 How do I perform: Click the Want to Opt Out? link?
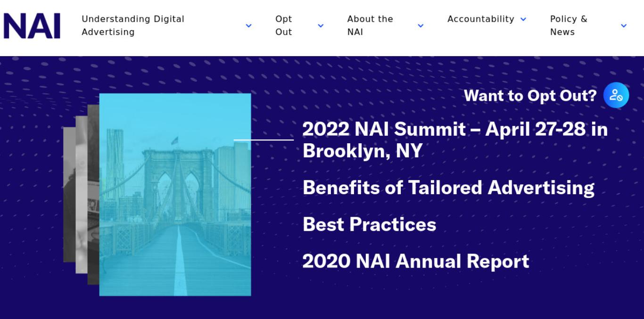tap(530, 96)
